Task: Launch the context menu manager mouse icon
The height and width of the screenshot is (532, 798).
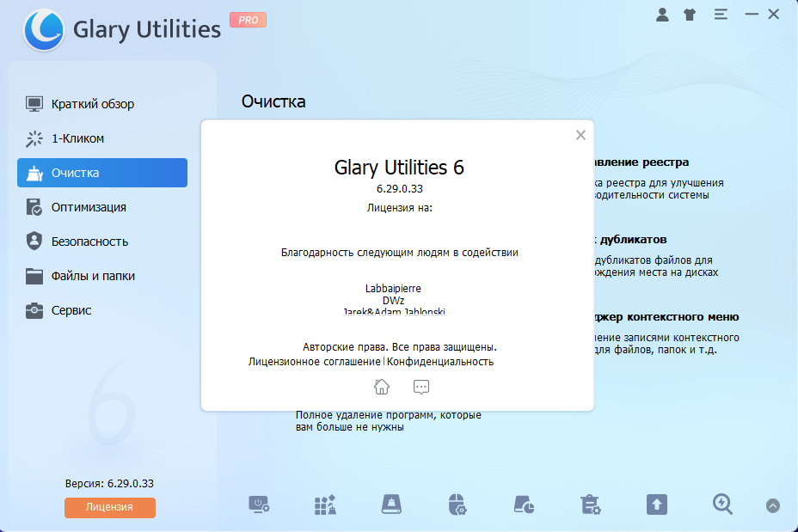Action: (457, 505)
